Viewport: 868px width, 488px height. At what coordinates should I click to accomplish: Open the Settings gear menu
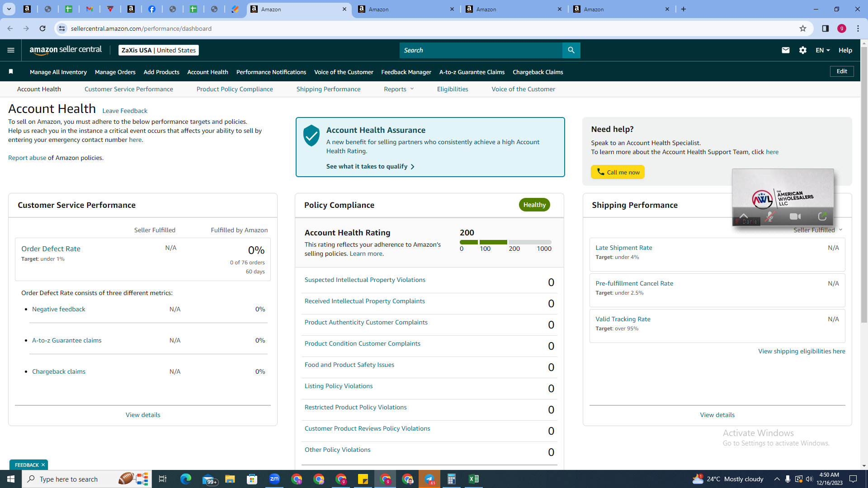(x=803, y=50)
